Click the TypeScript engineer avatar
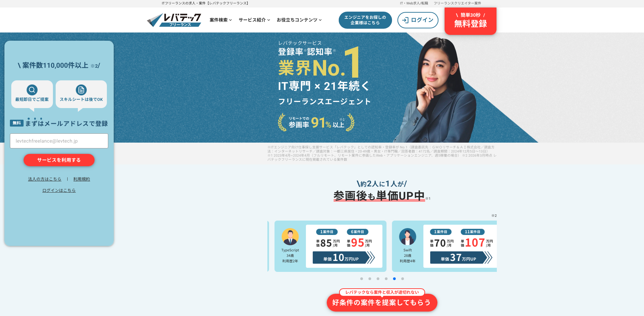 290,237
